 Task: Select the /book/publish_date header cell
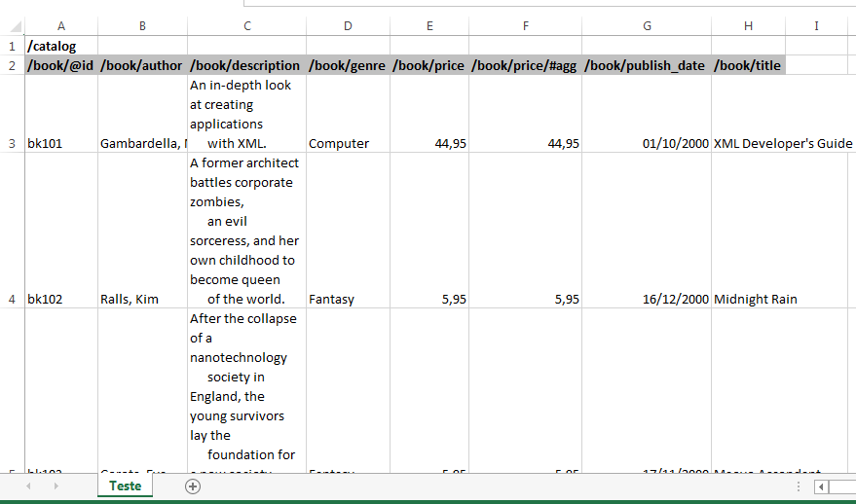(646, 65)
